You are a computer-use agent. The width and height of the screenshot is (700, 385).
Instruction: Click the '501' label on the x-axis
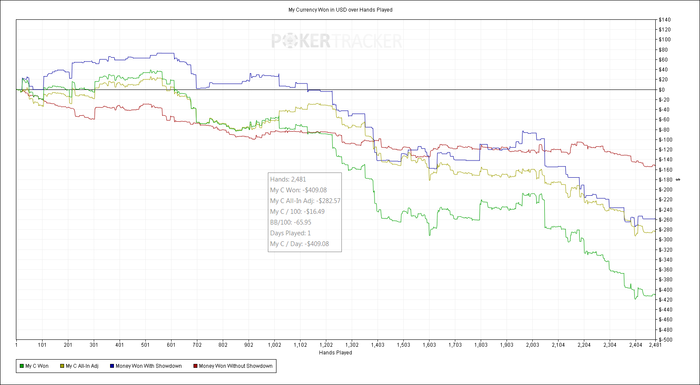tap(146, 345)
